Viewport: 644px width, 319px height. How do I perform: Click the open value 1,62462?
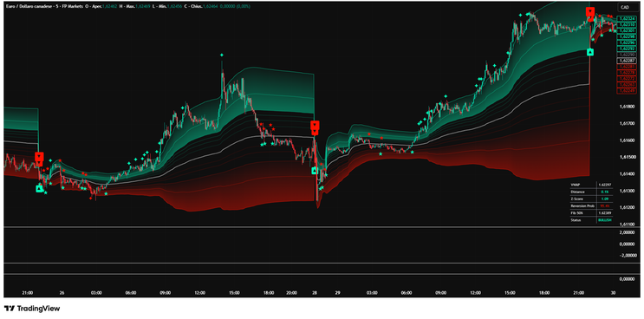pos(110,7)
